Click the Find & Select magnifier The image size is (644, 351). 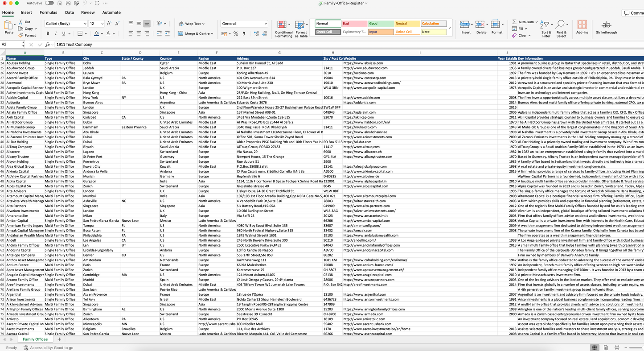point(561,24)
